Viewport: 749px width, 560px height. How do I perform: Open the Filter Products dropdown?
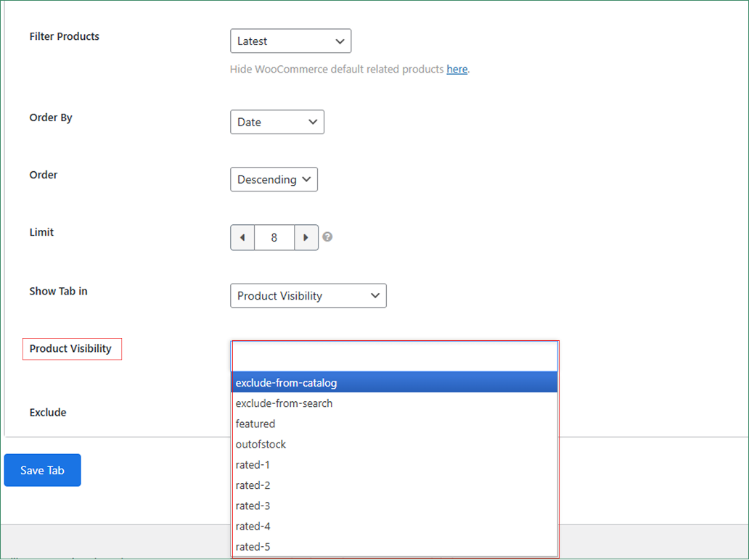click(x=290, y=41)
